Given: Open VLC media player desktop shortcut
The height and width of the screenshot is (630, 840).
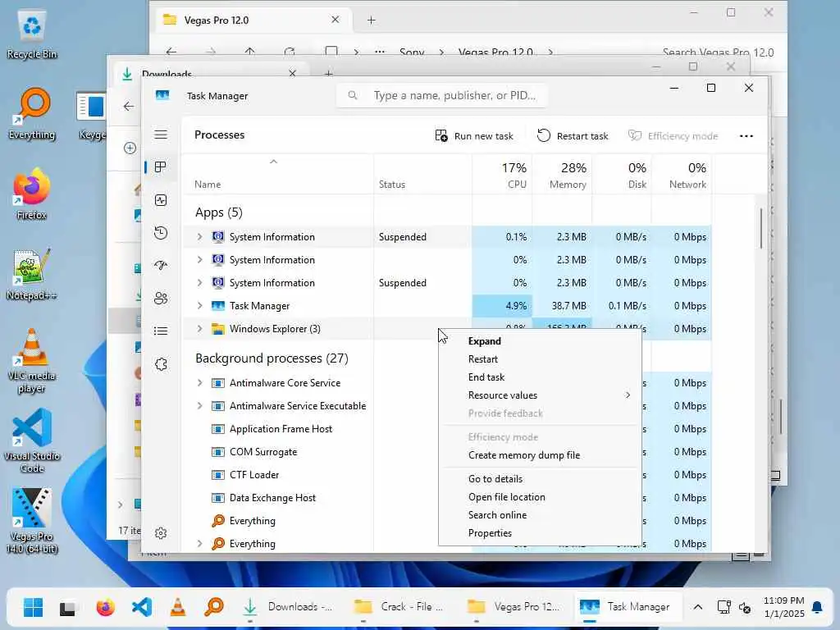Looking at the screenshot, I should click(x=32, y=360).
